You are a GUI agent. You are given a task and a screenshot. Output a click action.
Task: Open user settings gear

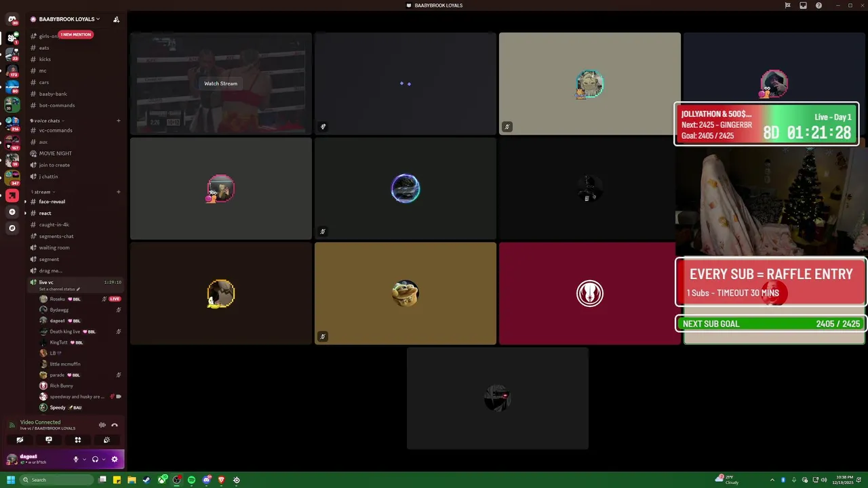(x=115, y=459)
